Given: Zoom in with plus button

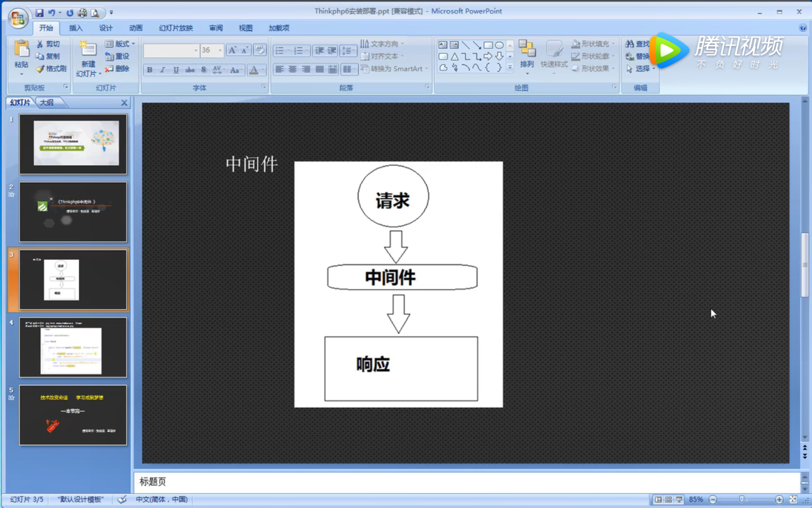Looking at the screenshot, I should (x=779, y=499).
